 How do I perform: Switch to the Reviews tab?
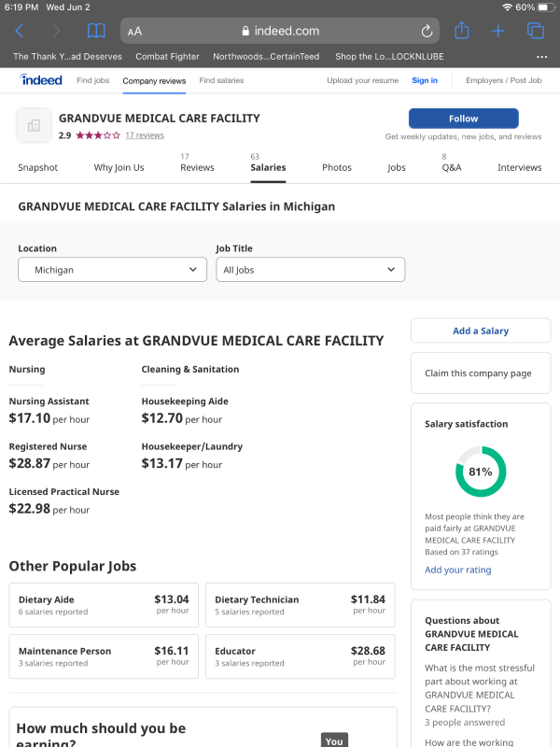197,168
